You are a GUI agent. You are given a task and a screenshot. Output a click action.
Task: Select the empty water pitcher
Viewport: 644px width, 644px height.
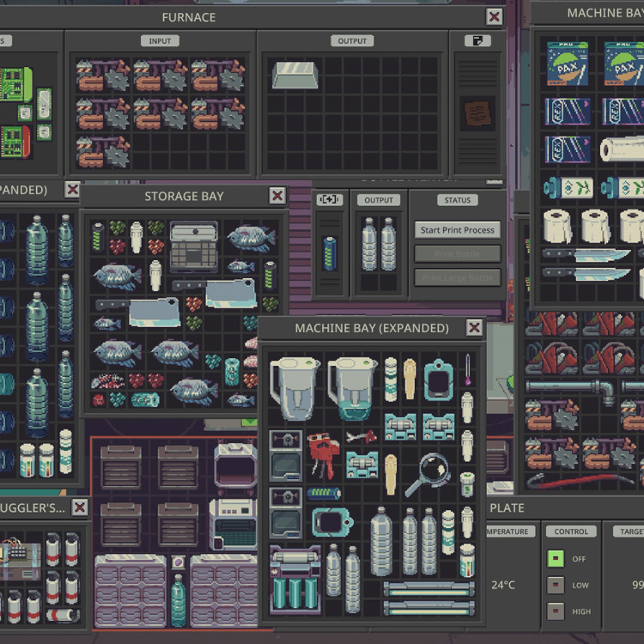click(295, 388)
